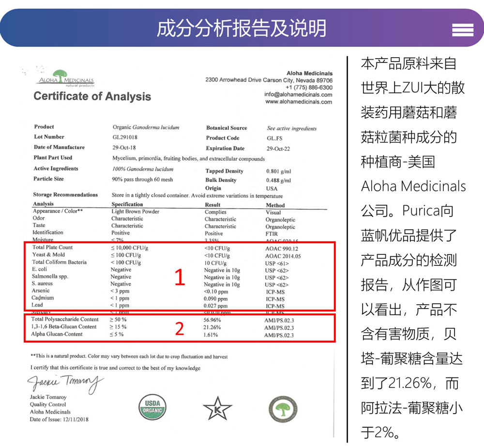Click the natural product color footnote
Screen dimensions: 484x448
click(x=129, y=356)
